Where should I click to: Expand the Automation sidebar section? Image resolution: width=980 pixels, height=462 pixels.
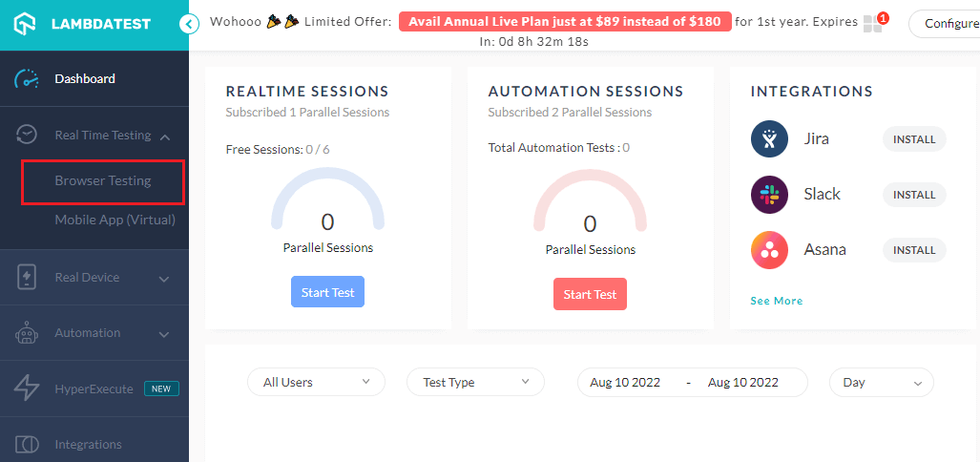coord(164,334)
